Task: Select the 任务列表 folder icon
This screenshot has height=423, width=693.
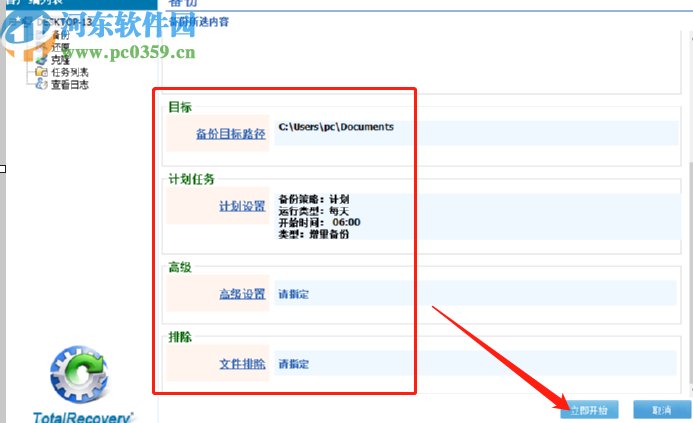Action: pos(41,72)
